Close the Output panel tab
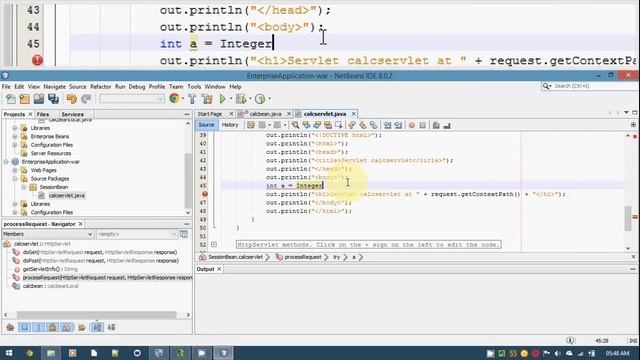The height and width of the screenshot is (360, 640). pyautogui.click(x=219, y=269)
